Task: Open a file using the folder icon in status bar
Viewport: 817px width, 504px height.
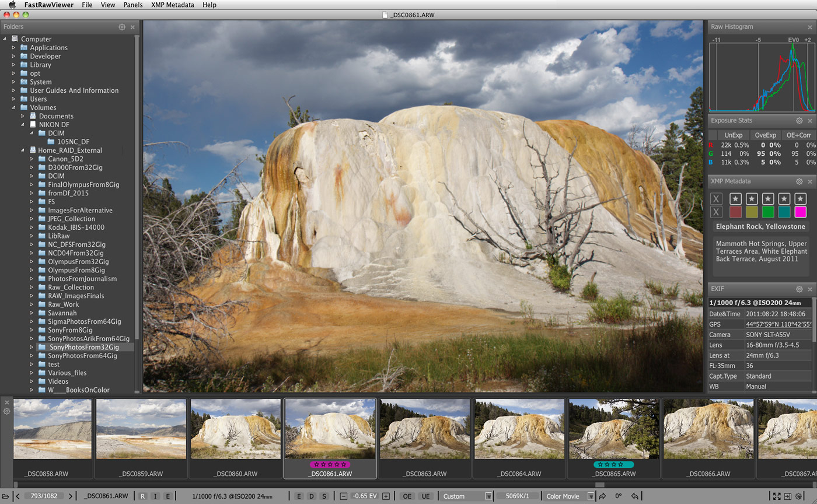Action: click(6, 495)
